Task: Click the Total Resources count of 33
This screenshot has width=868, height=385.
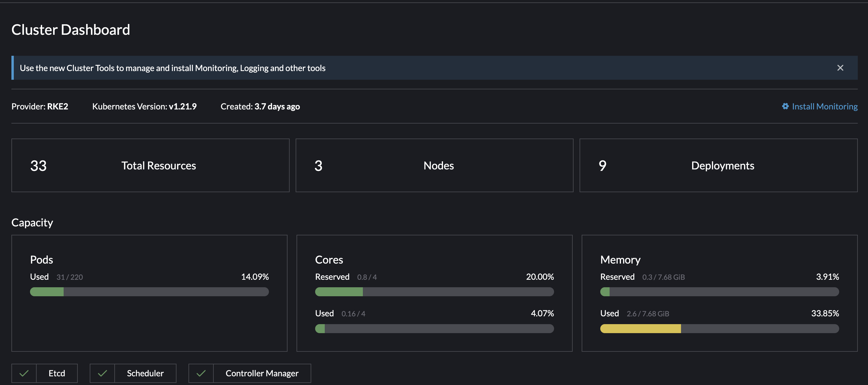Action: pos(38,165)
